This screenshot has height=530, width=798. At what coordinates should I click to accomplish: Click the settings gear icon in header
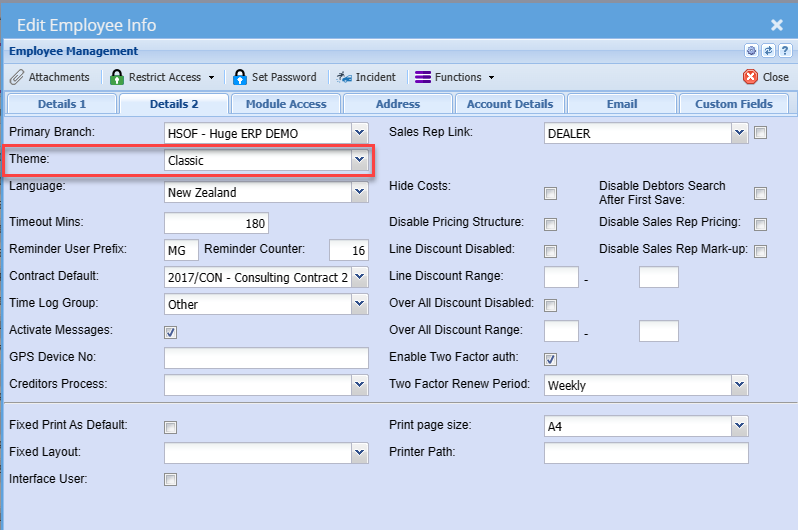(x=751, y=50)
